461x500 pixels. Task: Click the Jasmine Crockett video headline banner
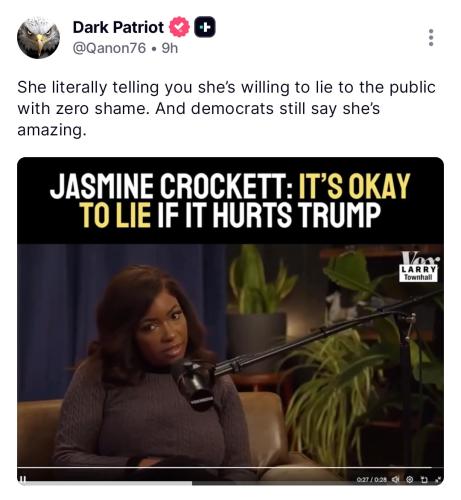(x=230, y=200)
